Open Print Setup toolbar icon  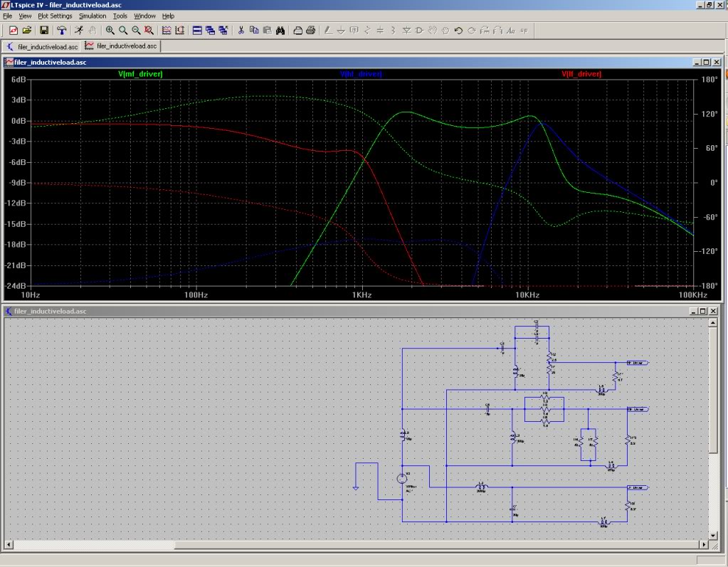[297, 31]
